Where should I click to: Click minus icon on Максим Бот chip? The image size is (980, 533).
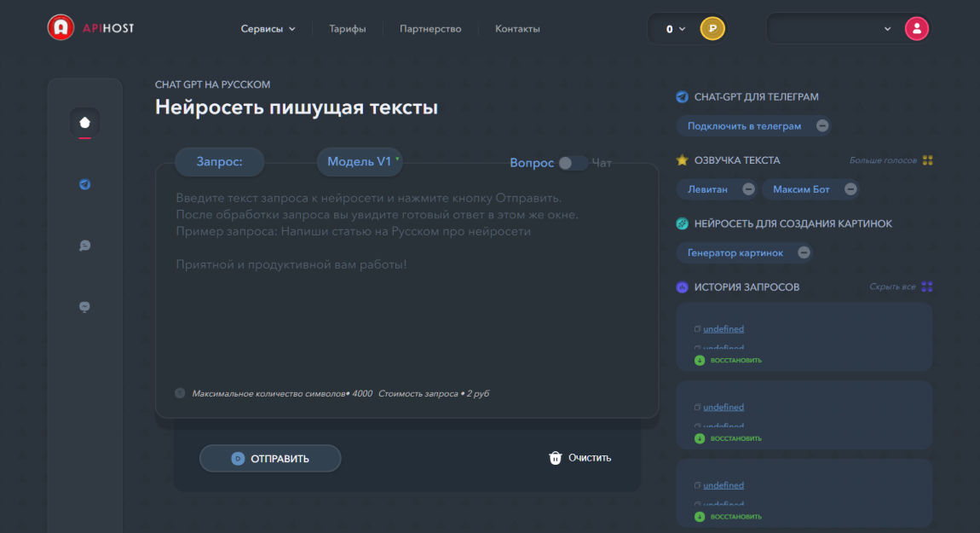pos(850,189)
